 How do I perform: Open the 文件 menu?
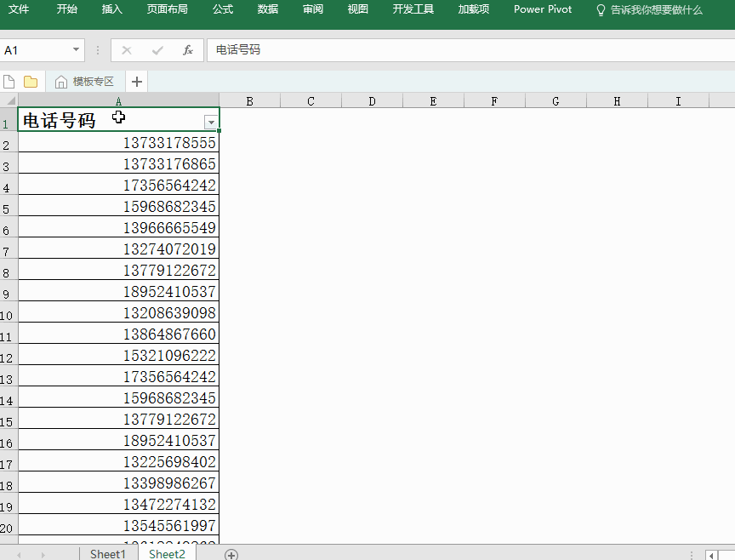tap(19, 9)
